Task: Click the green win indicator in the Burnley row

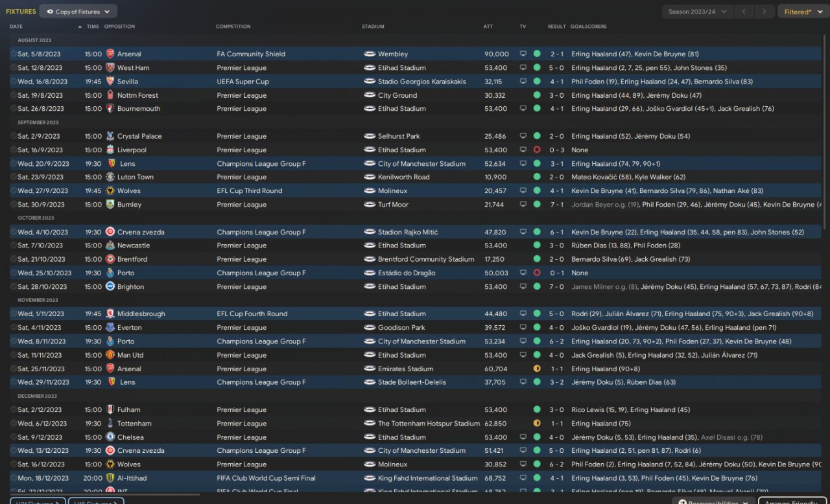Action: 537,204
